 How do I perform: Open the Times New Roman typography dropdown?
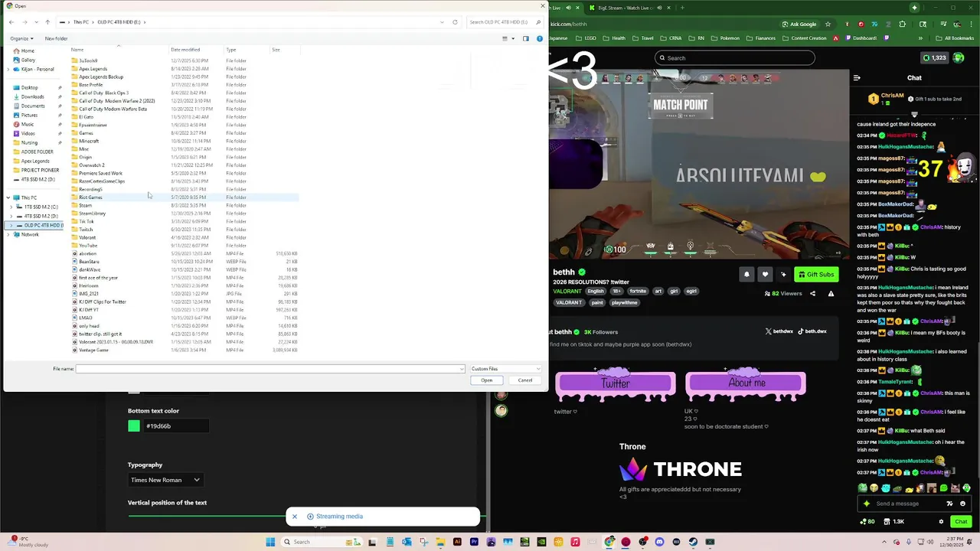click(165, 480)
